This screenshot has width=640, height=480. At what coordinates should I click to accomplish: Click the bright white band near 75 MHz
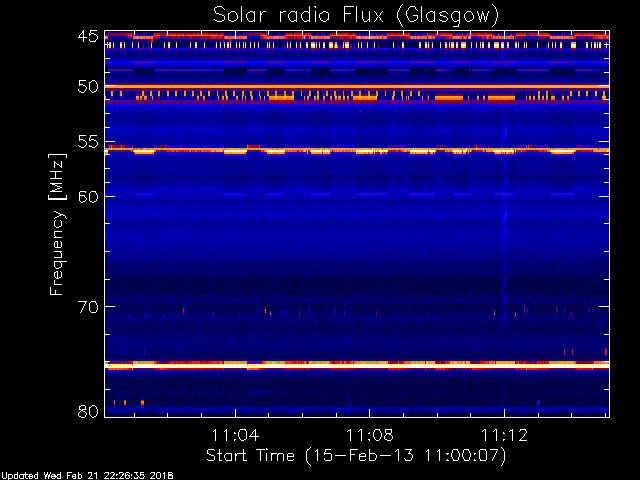pyautogui.click(x=355, y=366)
